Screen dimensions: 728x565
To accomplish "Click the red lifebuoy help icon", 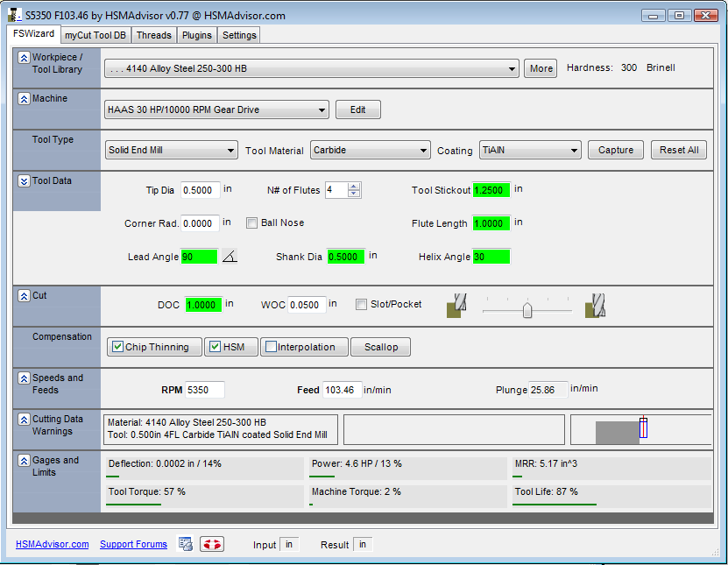I will (x=211, y=544).
